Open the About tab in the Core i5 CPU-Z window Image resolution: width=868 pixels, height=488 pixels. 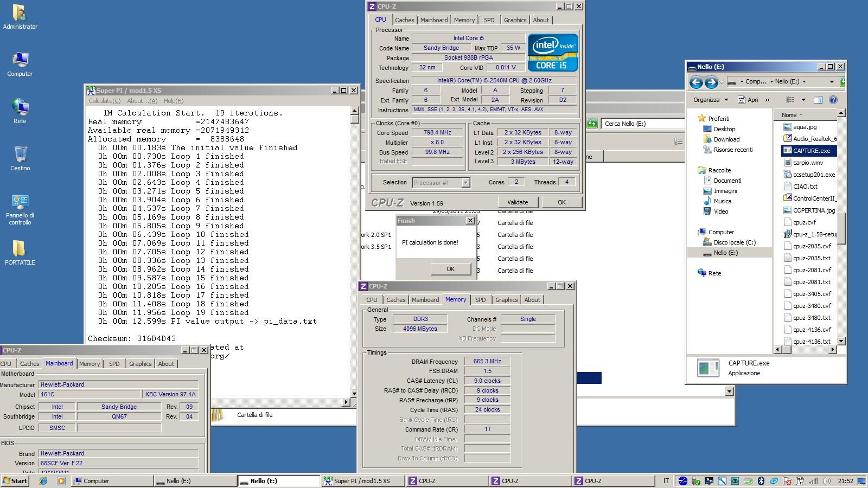541,20
